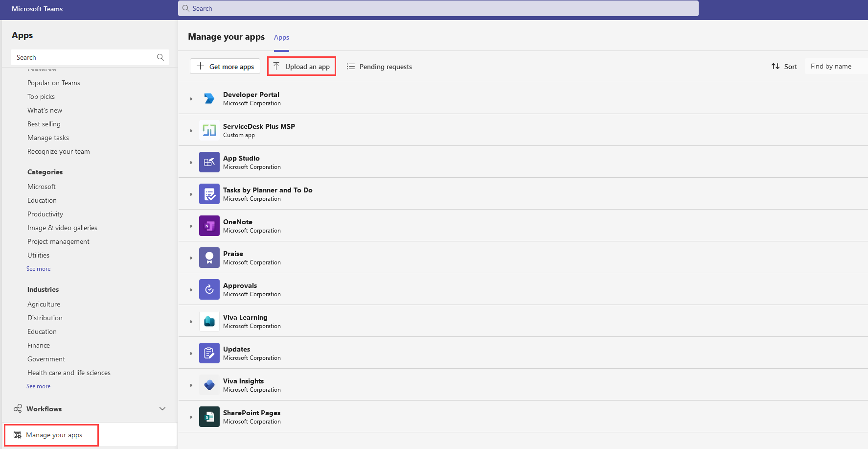Click Upload an app button
Screen dimensions: 868x449
point(301,66)
